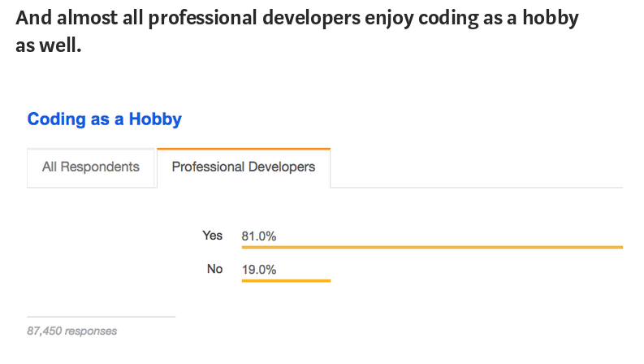Click the gray divider above responses count
The width and height of the screenshot is (644, 364).
pos(102,317)
